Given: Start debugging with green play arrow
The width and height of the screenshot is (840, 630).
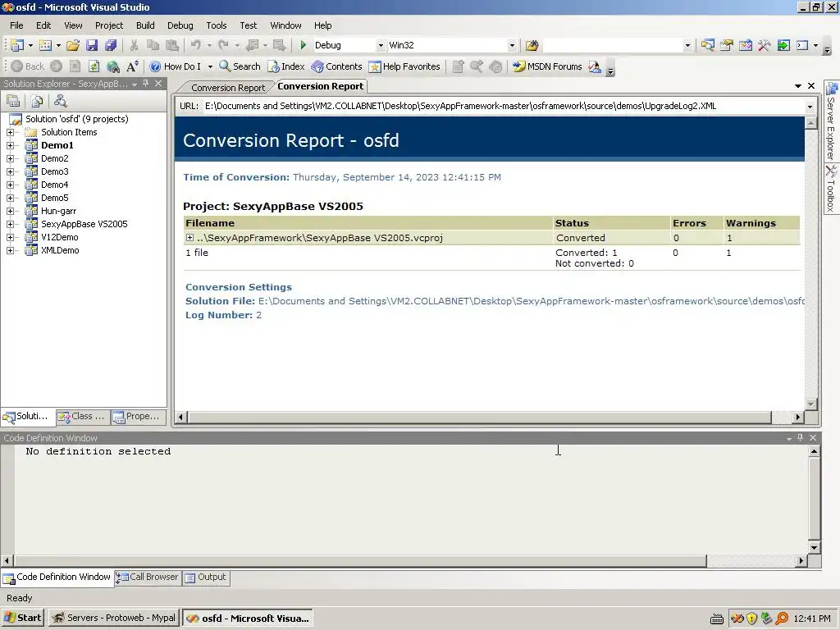Looking at the screenshot, I should pyautogui.click(x=304, y=46).
